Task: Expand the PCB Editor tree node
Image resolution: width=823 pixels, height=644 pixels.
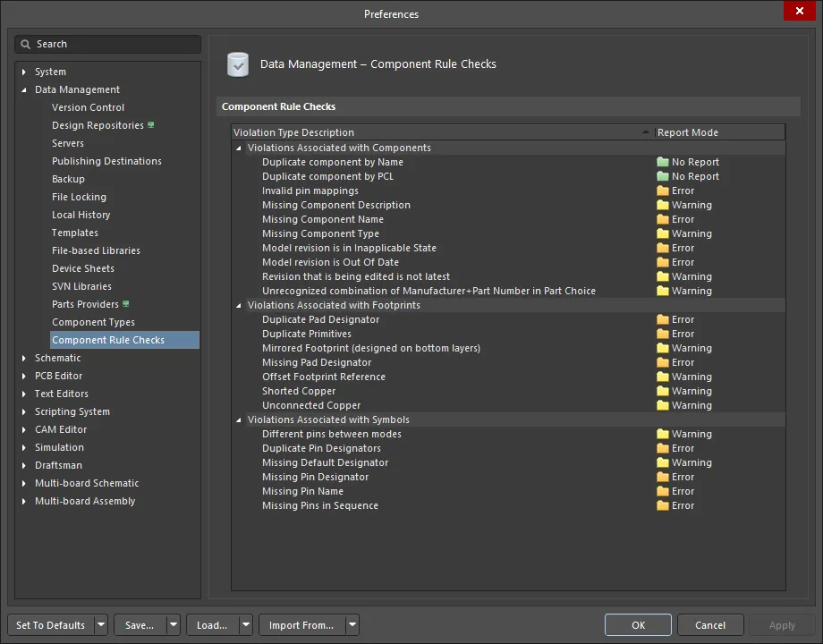Action: click(23, 376)
